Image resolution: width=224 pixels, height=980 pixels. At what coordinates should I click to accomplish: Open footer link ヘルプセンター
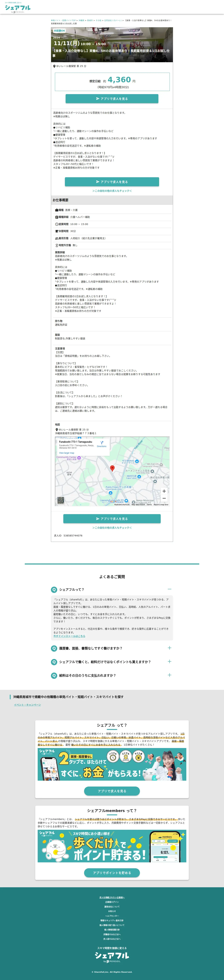pos(112,916)
